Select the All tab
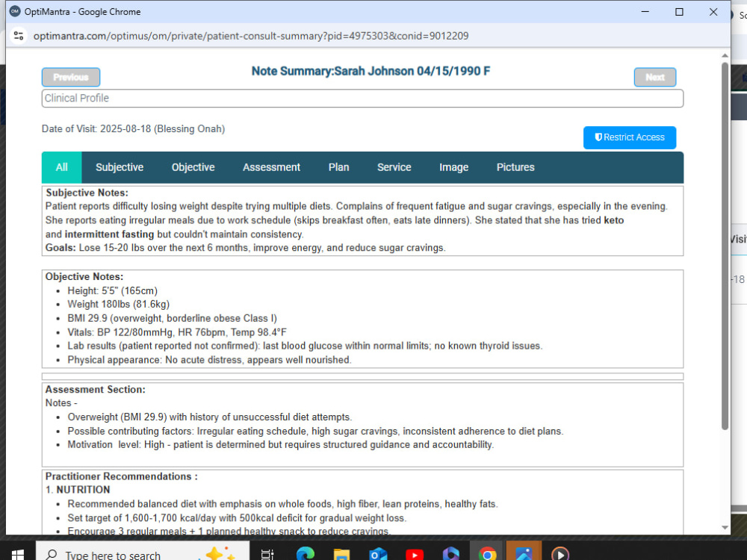 pos(61,167)
